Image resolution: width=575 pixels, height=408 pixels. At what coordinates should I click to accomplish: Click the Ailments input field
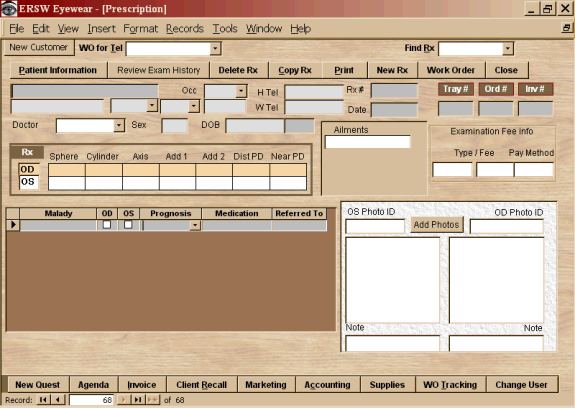tap(367, 142)
